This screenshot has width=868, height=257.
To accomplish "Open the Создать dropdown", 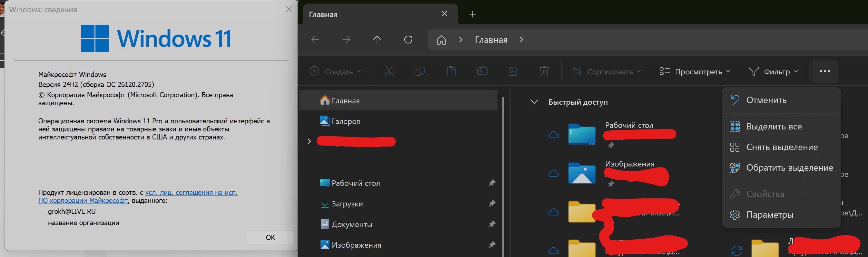I will (335, 71).
